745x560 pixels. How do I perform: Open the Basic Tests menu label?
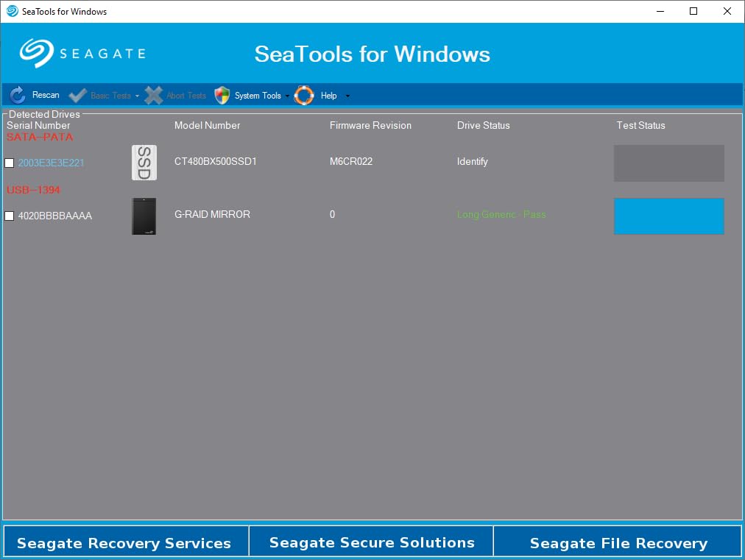110,96
